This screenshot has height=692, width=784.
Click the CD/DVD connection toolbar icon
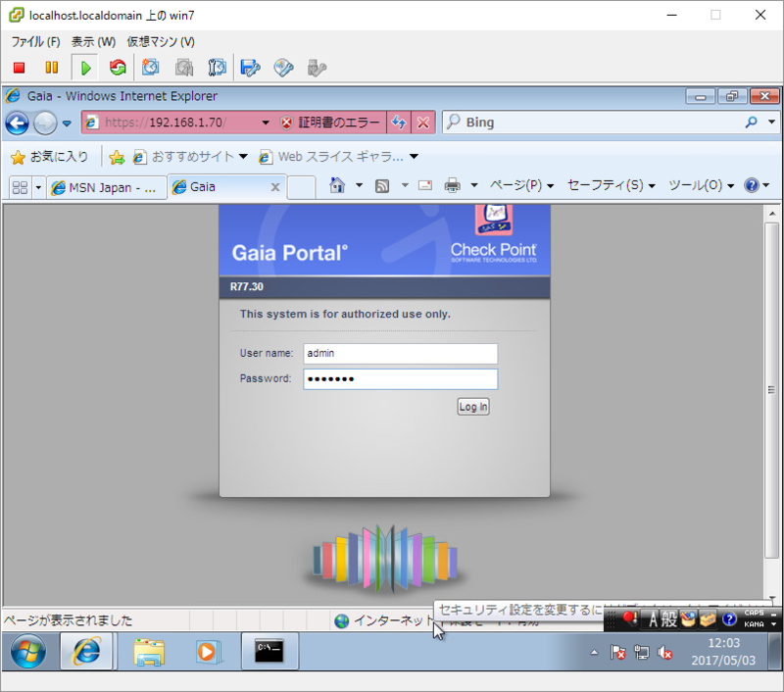click(x=283, y=68)
